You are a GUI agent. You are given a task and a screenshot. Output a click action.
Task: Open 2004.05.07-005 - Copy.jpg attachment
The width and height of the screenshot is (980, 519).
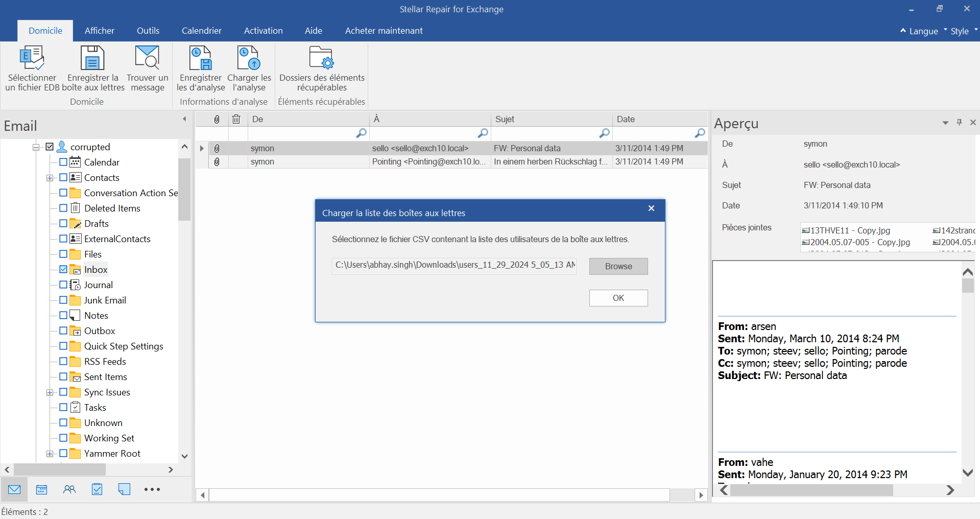pos(856,242)
